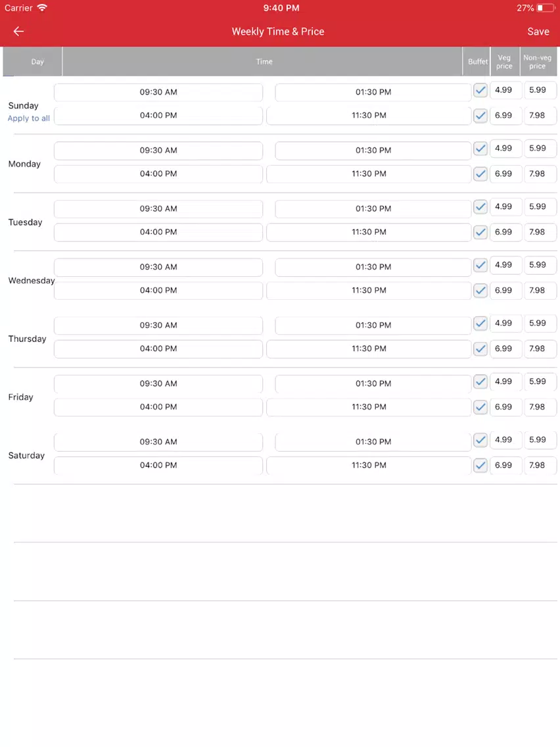
Task: Uncheck Sunday morning buffet checkbox
Action: click(480, 90)
